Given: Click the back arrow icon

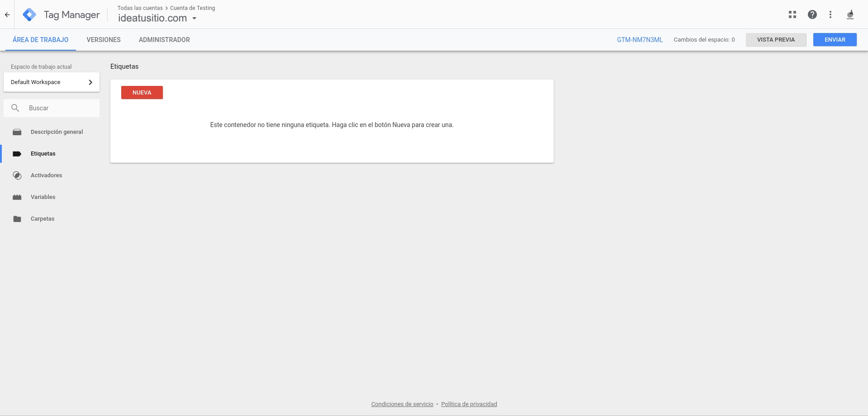Looking at the screenshot, I should tap(7, 15).
